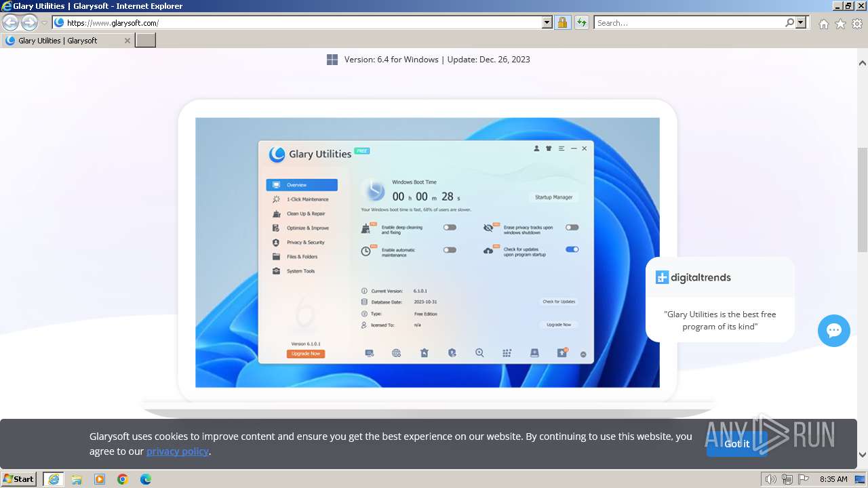Screen dimensions: 868x488
Task: Go back with the browser Back arrow
Action: point(10,22)
